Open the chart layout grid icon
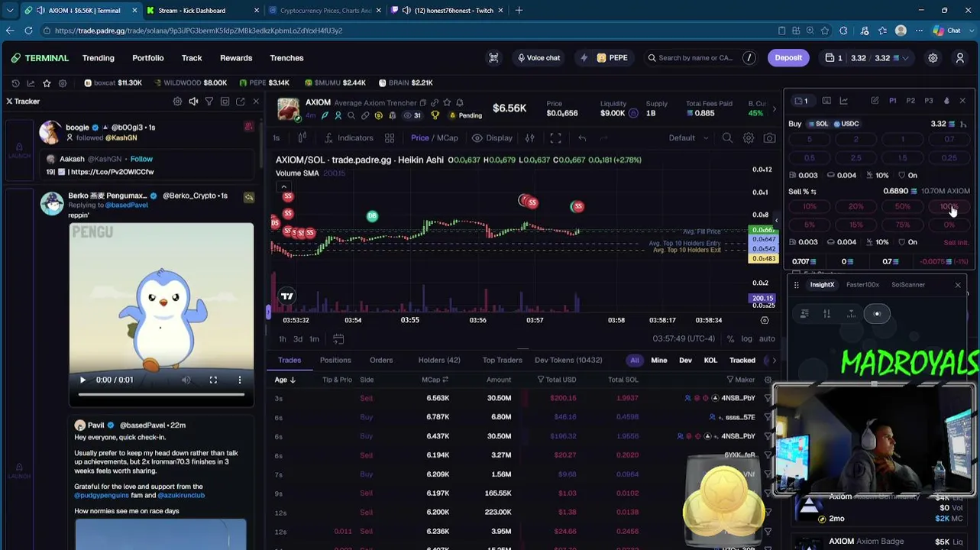The height and width of the screenshot is (550, 980). [x=390, y=138]
